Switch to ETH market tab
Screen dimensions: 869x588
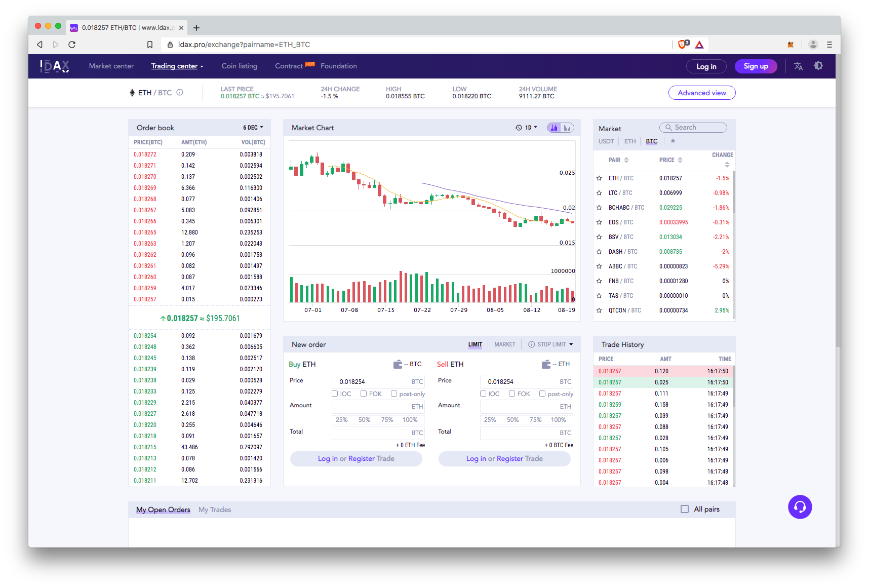click(630, 141)
